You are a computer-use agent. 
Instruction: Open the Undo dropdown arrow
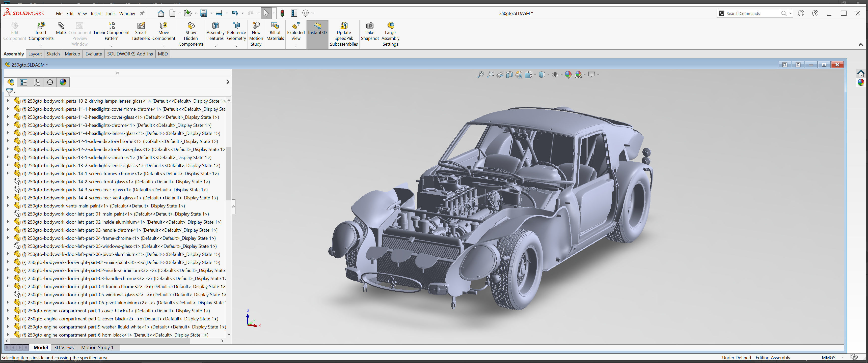coord(242,13)
